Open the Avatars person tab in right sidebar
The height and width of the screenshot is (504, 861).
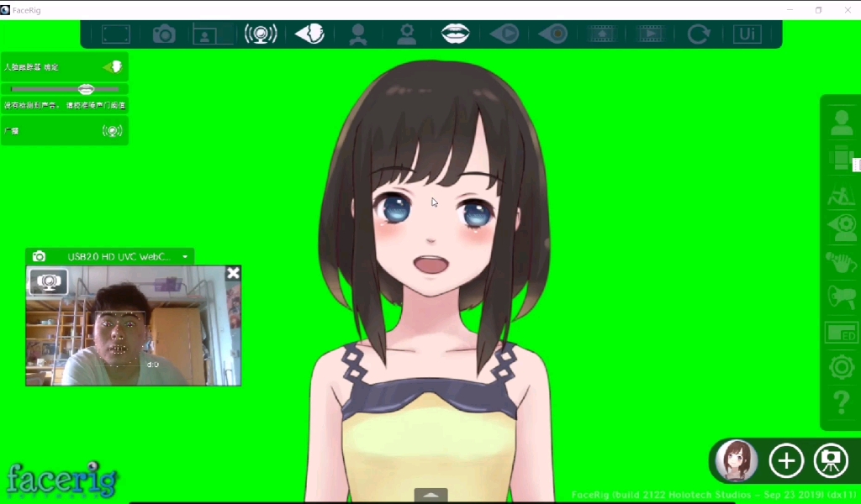click(841, 123)
